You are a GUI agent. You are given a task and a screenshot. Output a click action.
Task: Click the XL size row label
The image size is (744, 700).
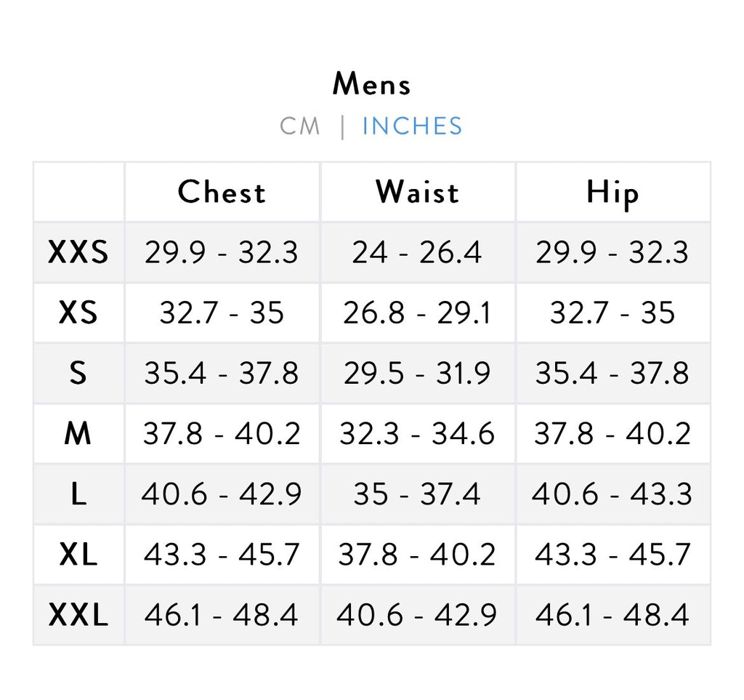pos(78,555)
